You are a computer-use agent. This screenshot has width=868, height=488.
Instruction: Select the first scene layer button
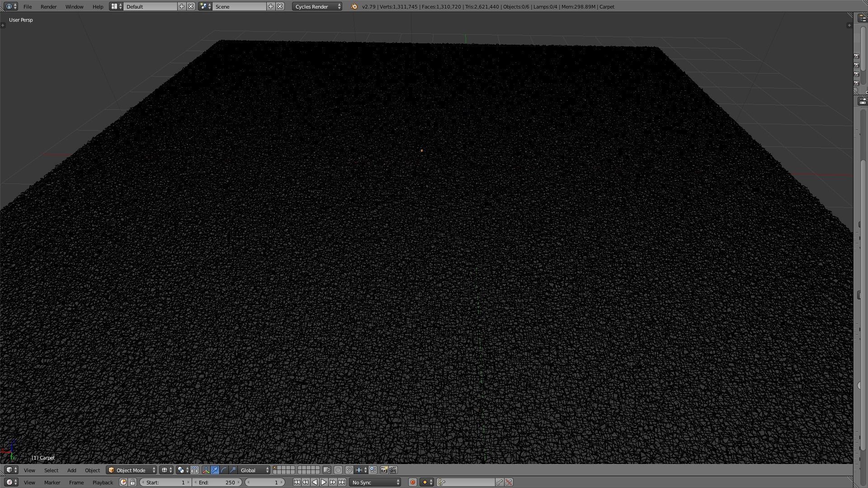(275, 468)
